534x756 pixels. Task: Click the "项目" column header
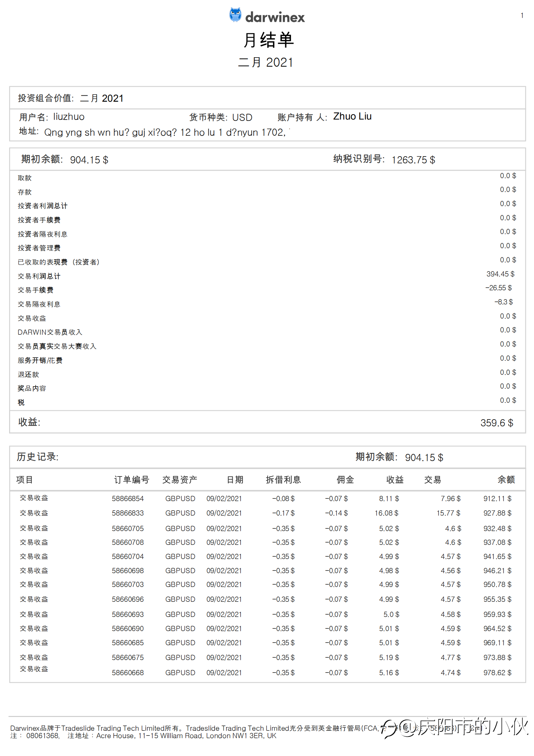(25, 480)
